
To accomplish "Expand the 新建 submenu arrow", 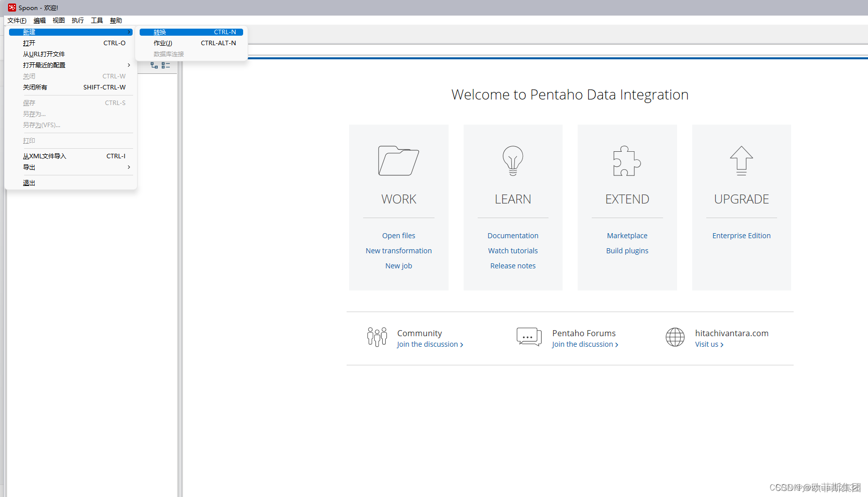I will [x=129, y=32].
